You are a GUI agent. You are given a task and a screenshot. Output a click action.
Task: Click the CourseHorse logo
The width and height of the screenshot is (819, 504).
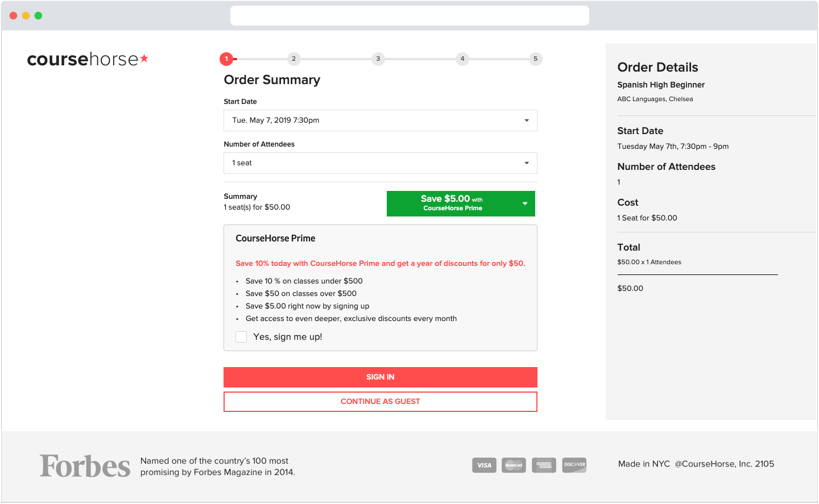88,59
